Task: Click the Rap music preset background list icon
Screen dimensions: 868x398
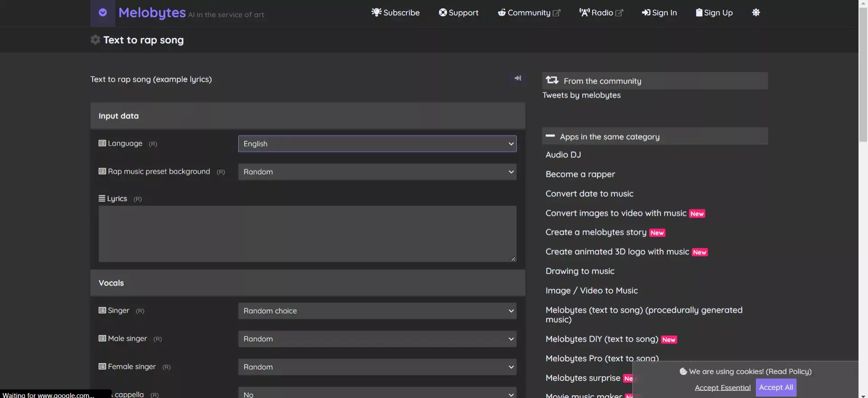Action: (102, 171)
